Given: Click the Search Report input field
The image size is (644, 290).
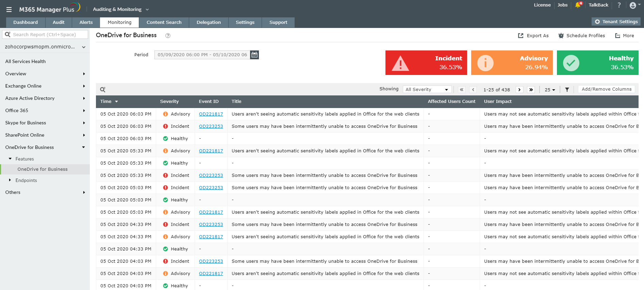Looking at the screenshot, I should pos(45,34).
